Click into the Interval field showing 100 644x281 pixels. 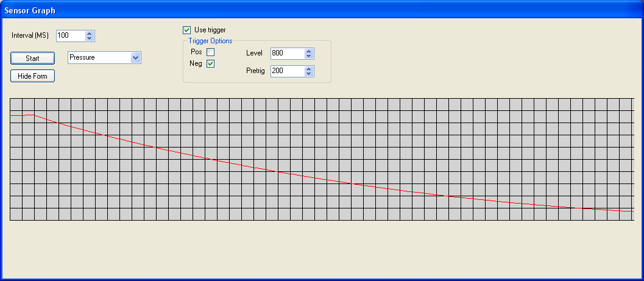[70, 36]
